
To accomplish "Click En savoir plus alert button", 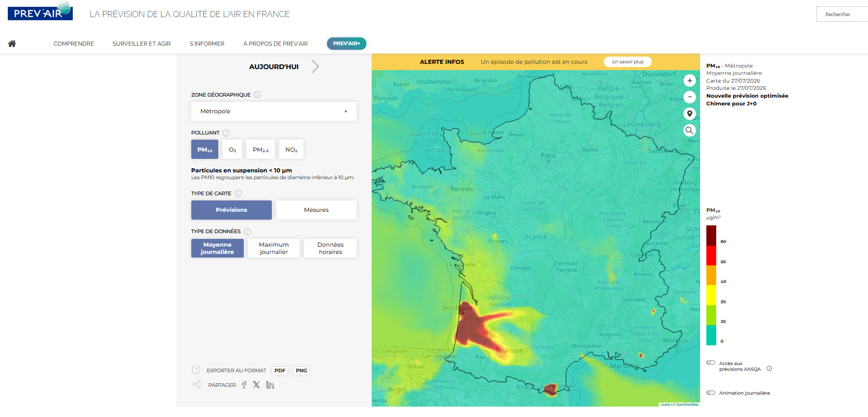I will [x=628, y=62].
